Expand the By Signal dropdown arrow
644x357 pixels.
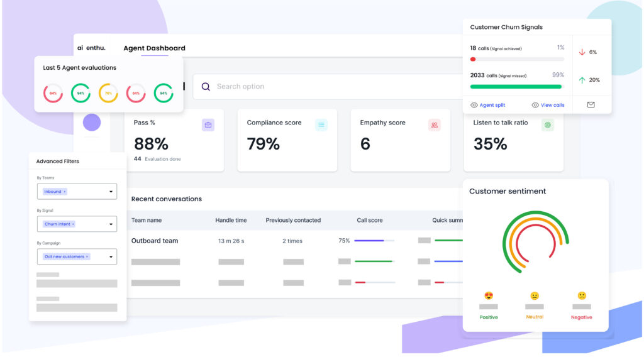point(111,224)
